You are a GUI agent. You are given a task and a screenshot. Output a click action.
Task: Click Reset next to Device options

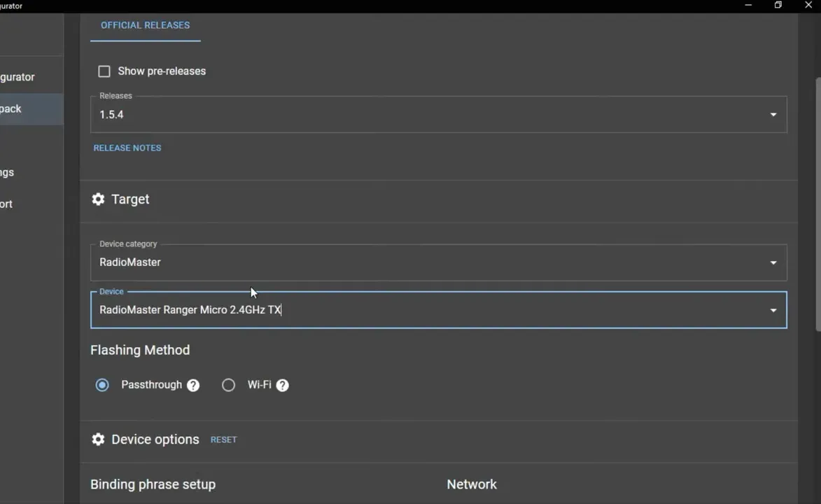pos(223,439)
